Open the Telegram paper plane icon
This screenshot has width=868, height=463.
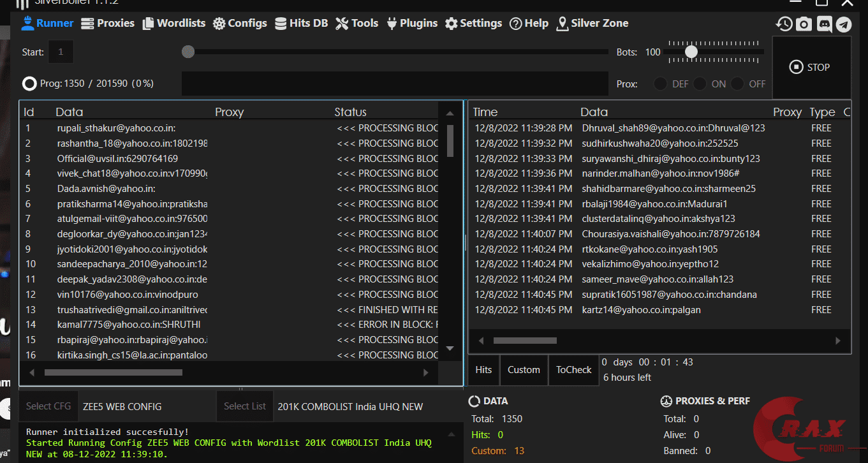[844, 24]
